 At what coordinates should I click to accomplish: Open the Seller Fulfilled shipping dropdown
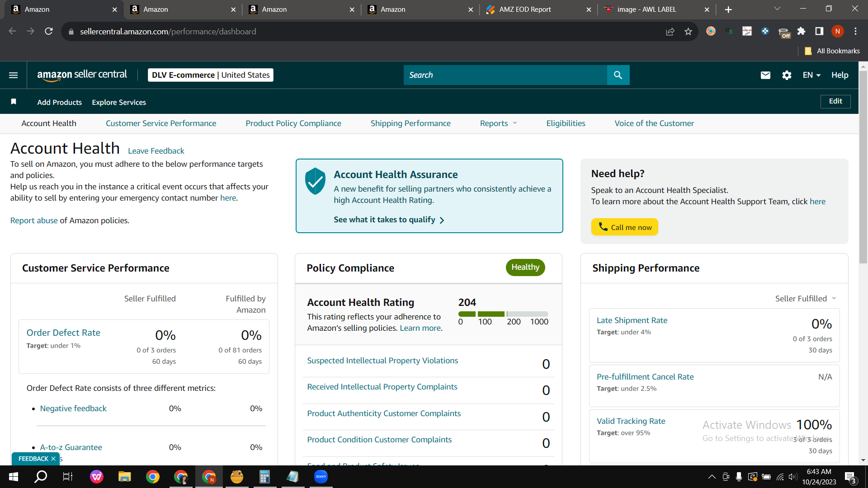click(806, 299)
